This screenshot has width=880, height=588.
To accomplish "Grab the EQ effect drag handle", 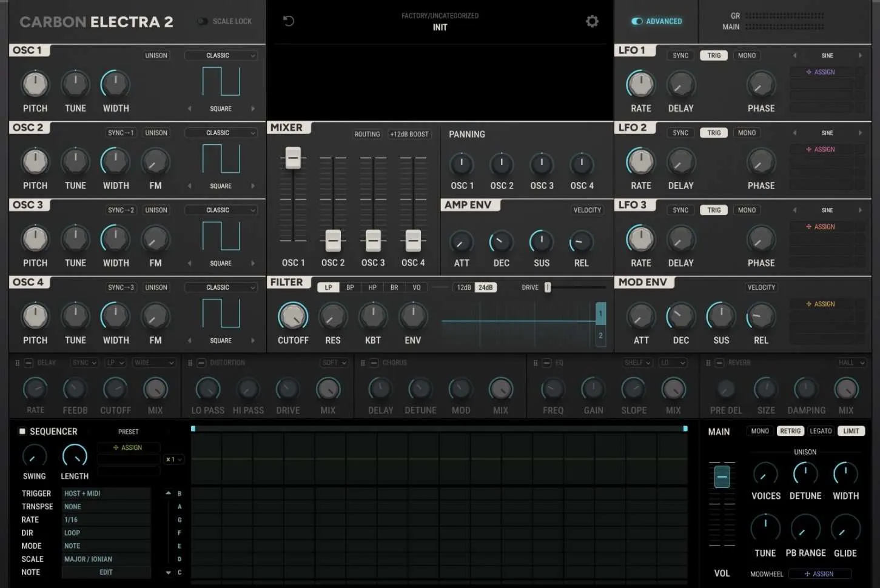I will tap(536, 362).
